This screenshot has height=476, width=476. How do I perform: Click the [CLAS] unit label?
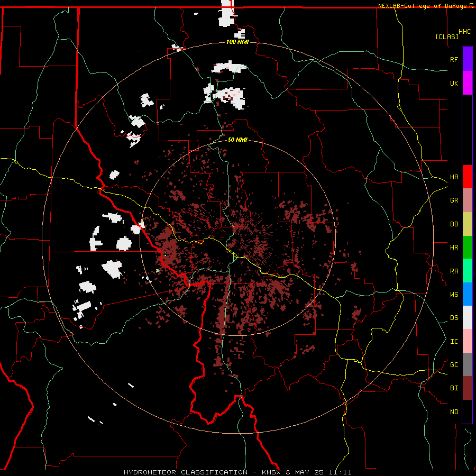[x=447, y=36]
